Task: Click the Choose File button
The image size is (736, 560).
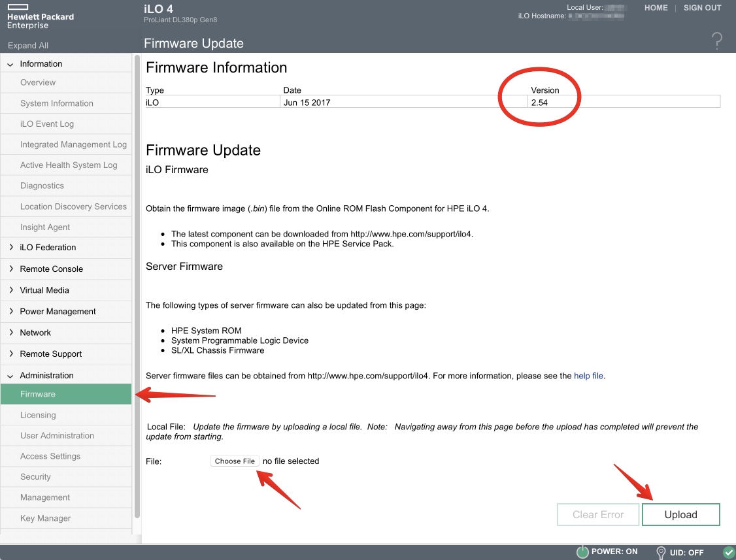Action: click(x=235, y=461)
